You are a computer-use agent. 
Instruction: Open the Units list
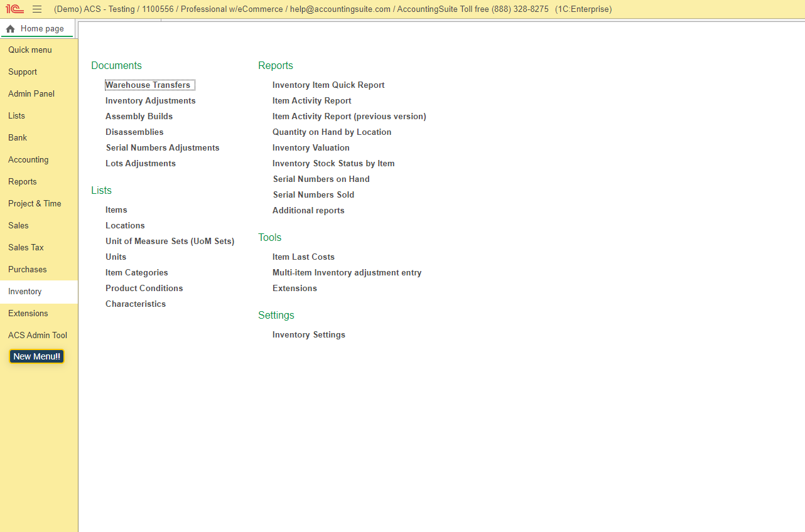tap(116, 257)
